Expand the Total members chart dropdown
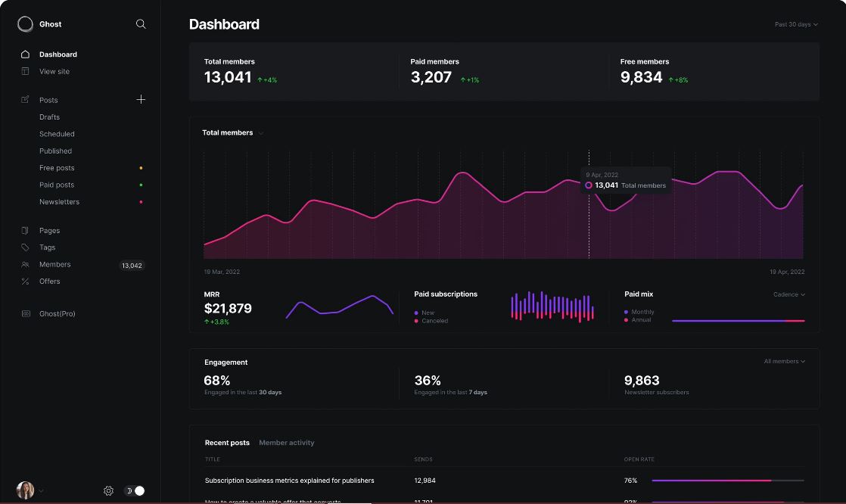Screen dimensions: 846x504 260,132
